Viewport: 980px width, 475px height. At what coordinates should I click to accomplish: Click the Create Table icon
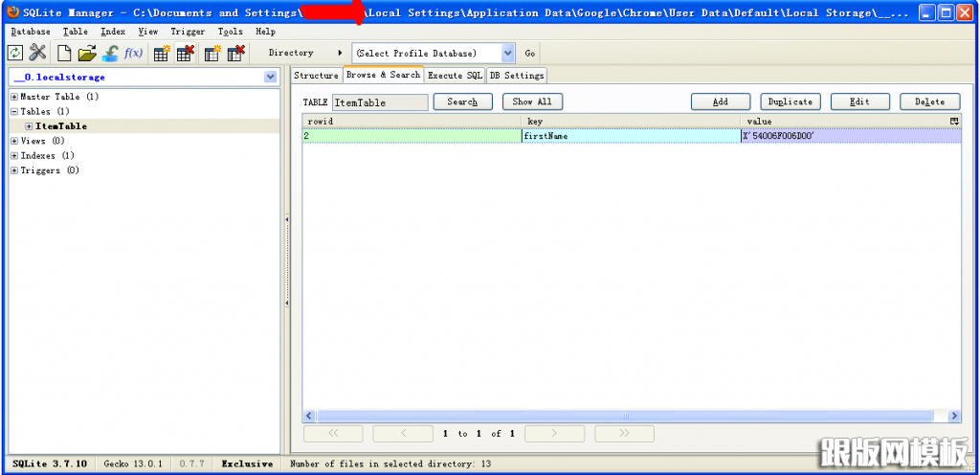click(x=162, y=53)
